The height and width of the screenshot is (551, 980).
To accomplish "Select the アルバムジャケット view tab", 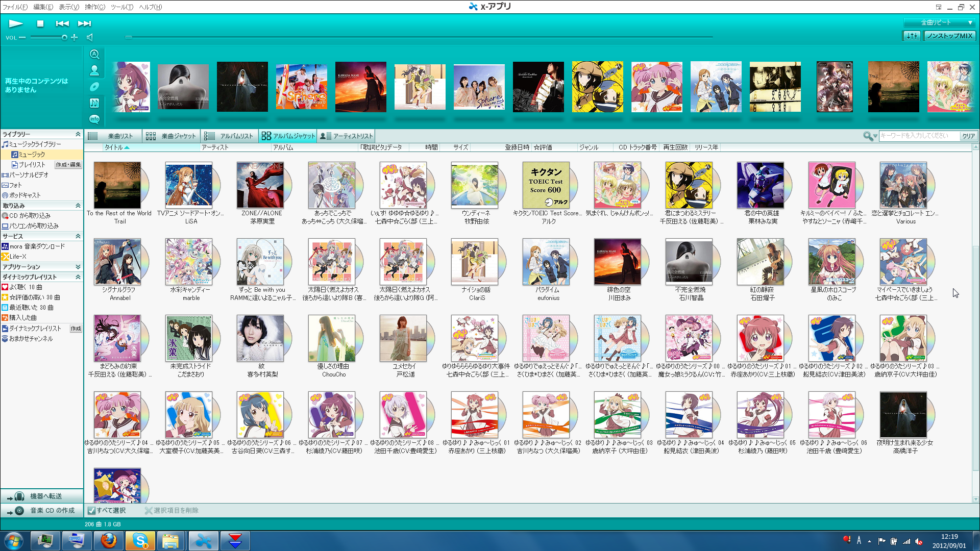I will [288, 136].
